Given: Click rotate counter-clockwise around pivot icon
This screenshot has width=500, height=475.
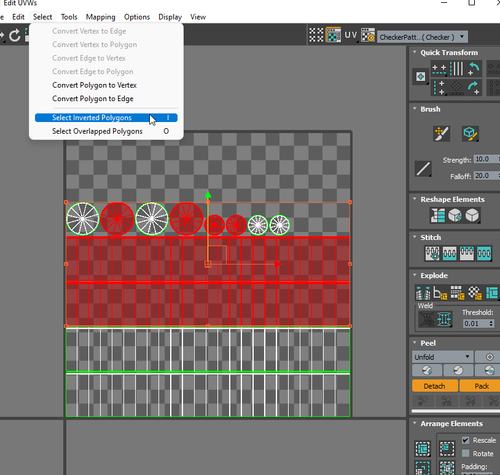Looking at the screenshot, I should [x=474, y=69].
